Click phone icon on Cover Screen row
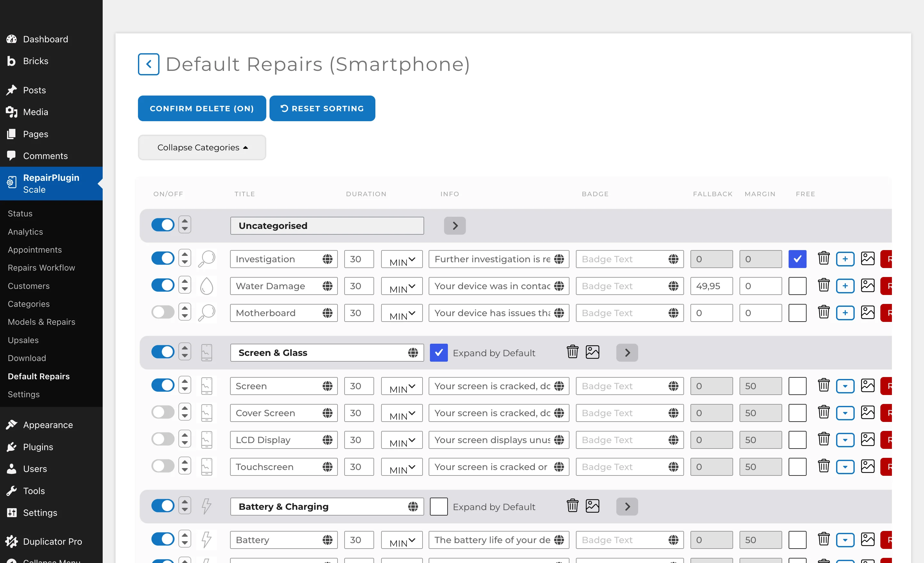 [x=207, y=413]
